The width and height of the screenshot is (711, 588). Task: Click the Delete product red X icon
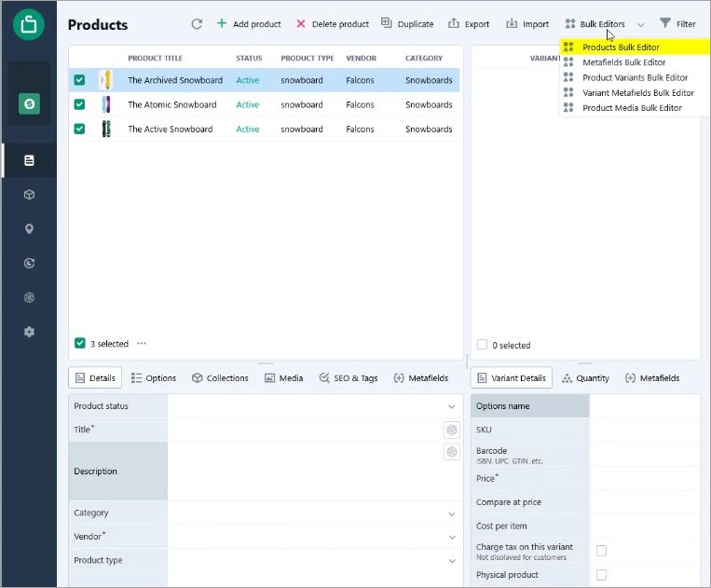coord(301,23)
